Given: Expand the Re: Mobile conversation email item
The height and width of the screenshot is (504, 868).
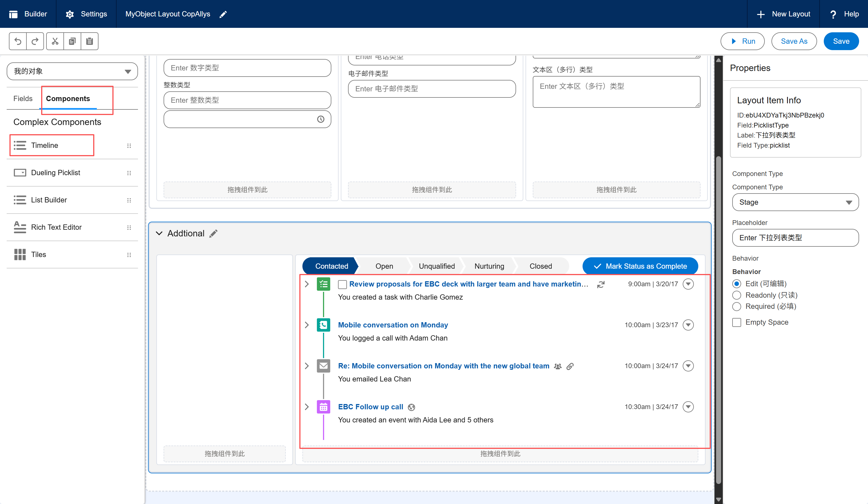Looking at the screenshot, I should click(307, 366).
